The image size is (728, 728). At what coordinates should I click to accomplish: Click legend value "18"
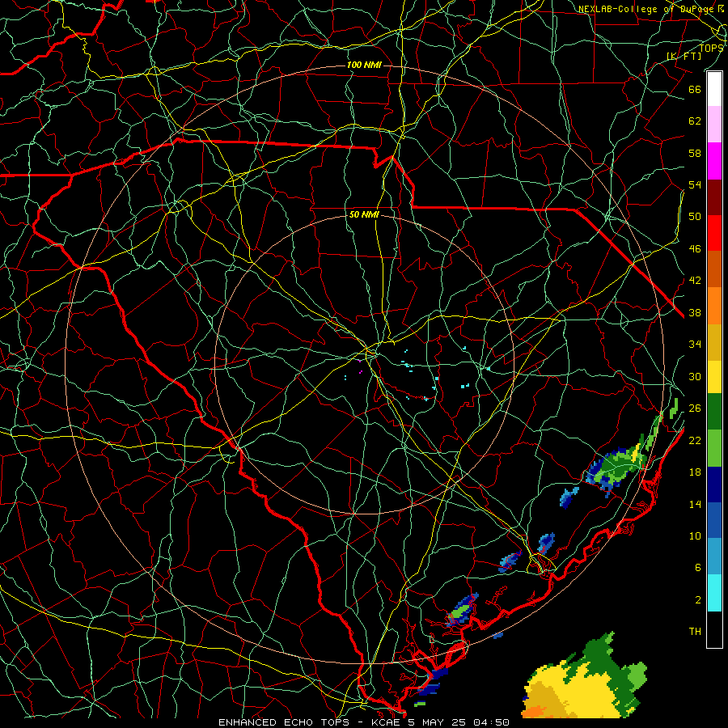click(695, 472)
